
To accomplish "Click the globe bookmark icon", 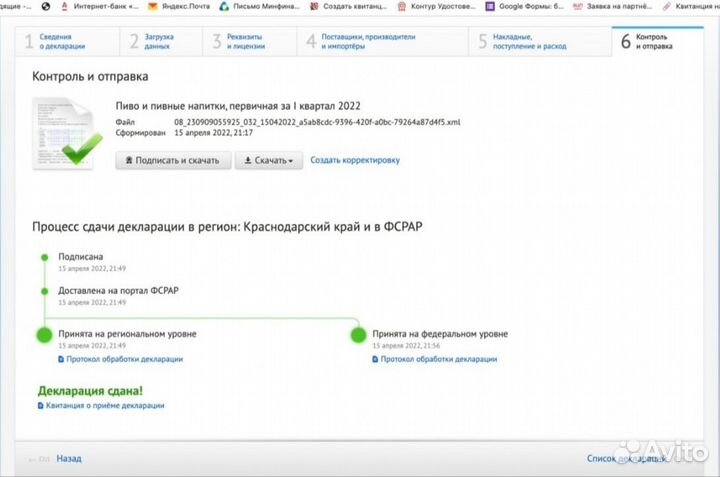I will coord(45,6).
